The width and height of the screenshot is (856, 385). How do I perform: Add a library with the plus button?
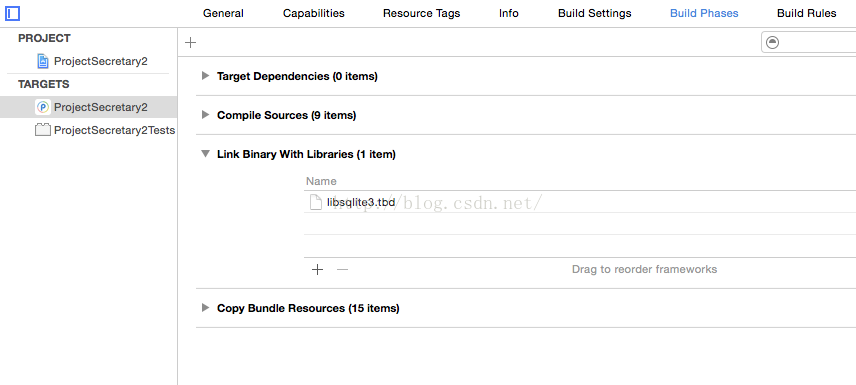[317, 269]
